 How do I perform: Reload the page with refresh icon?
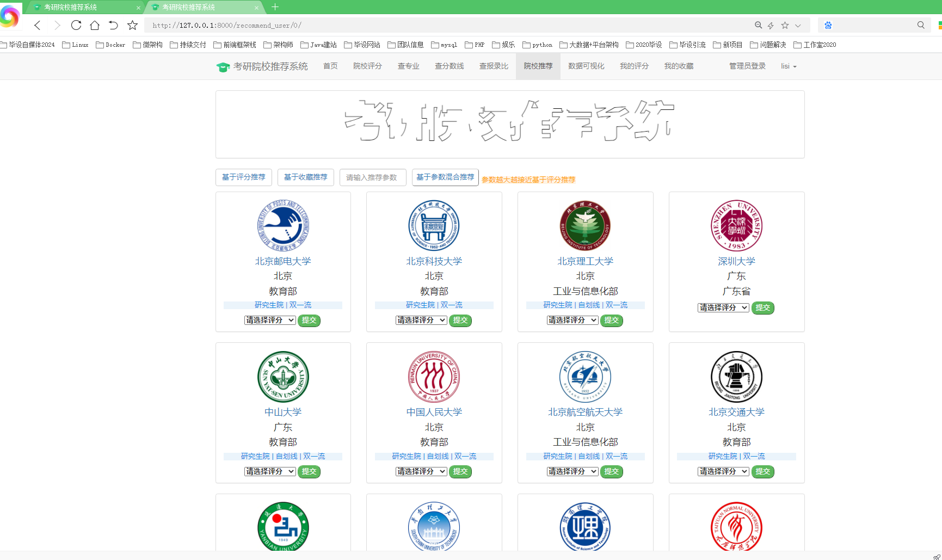[x=76, y=25]
